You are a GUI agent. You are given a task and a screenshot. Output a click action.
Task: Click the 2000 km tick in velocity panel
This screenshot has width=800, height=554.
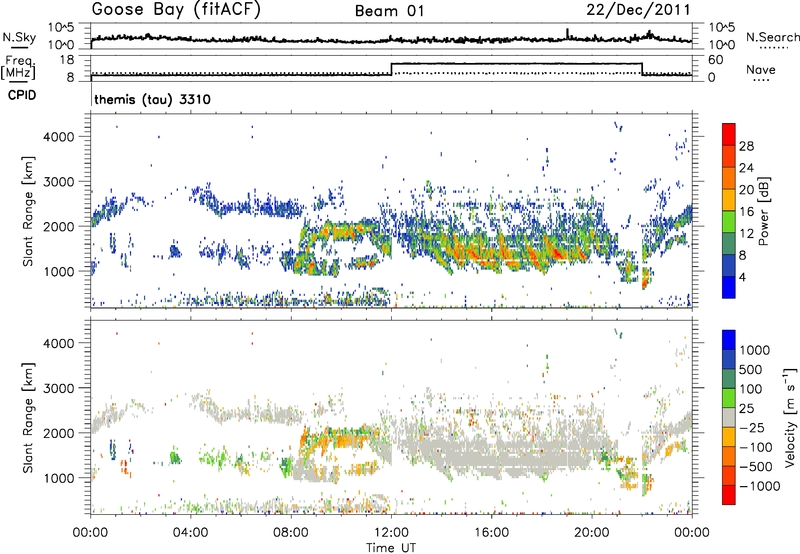click(58, 433)
